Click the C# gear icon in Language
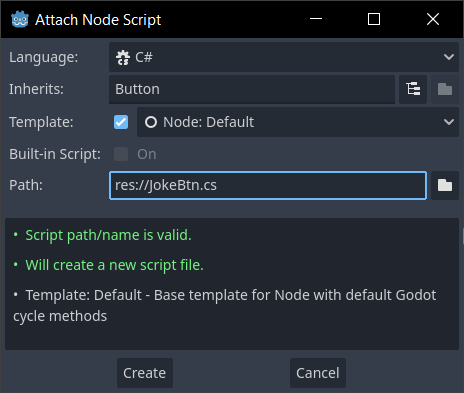 pos(123,57)
